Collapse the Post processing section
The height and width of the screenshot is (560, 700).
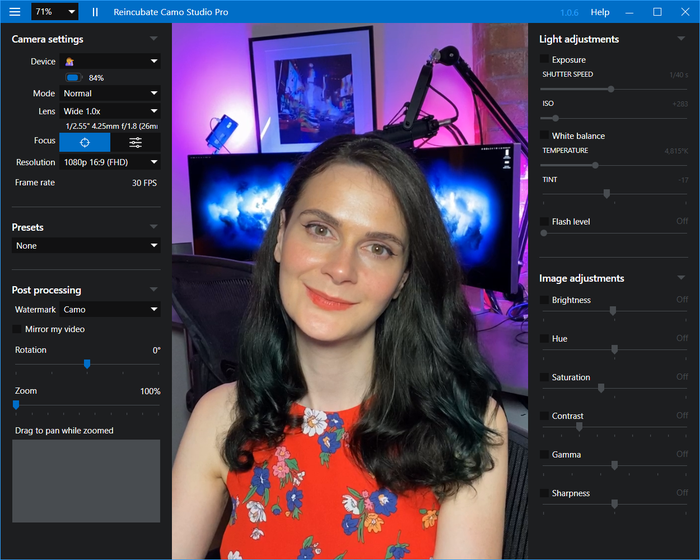(154, 289)
